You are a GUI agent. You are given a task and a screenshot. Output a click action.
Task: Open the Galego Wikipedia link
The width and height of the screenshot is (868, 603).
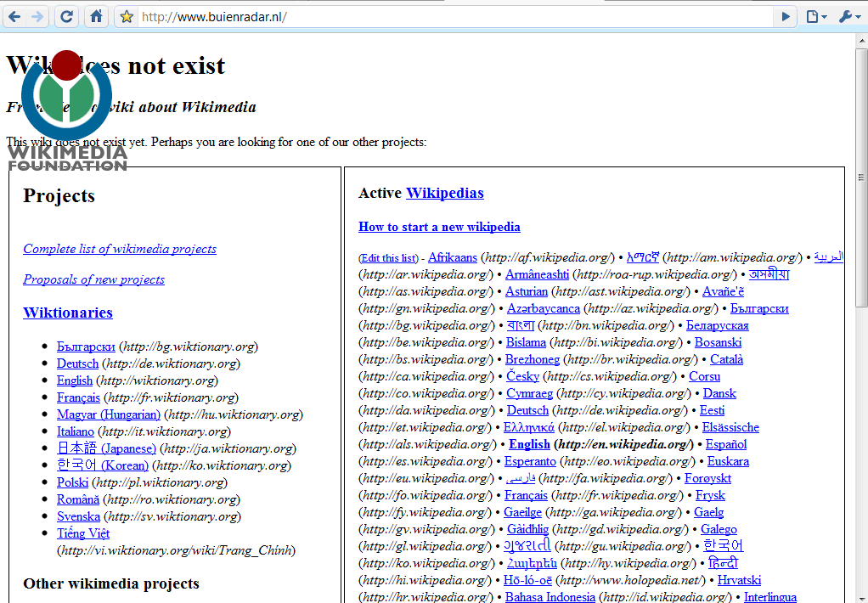pos(719,529)
